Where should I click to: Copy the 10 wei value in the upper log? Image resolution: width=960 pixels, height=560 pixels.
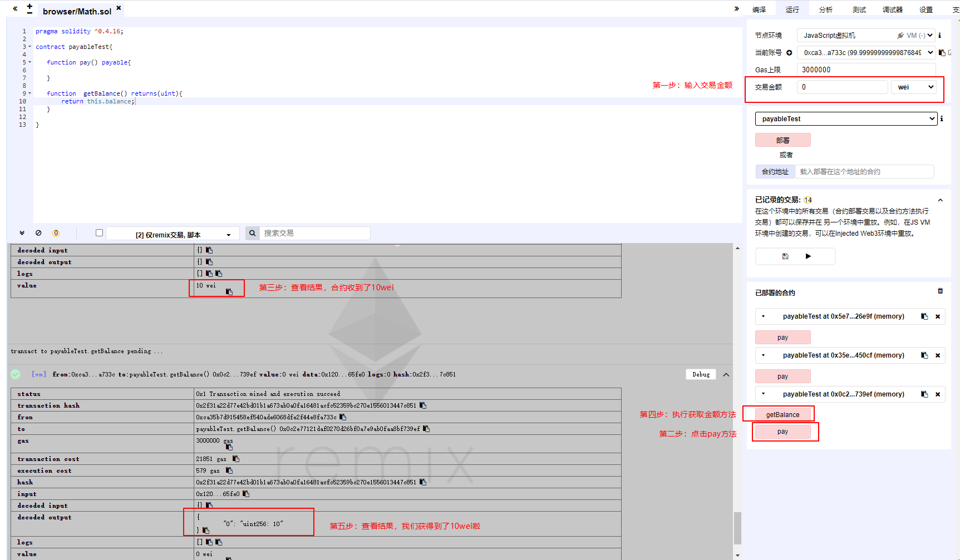tap(229, 292)
